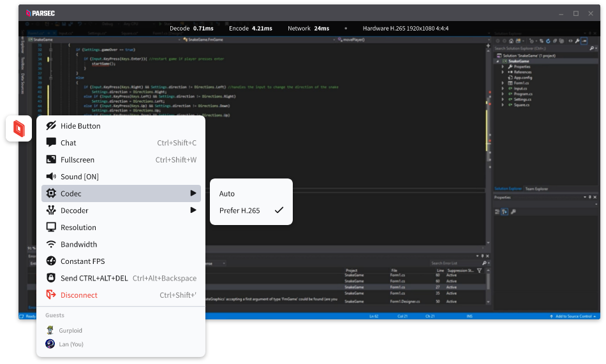Screen dimensions: 606x364
Task: Expand the Settings.cs node arrow
Action: (x=503, y=99)
